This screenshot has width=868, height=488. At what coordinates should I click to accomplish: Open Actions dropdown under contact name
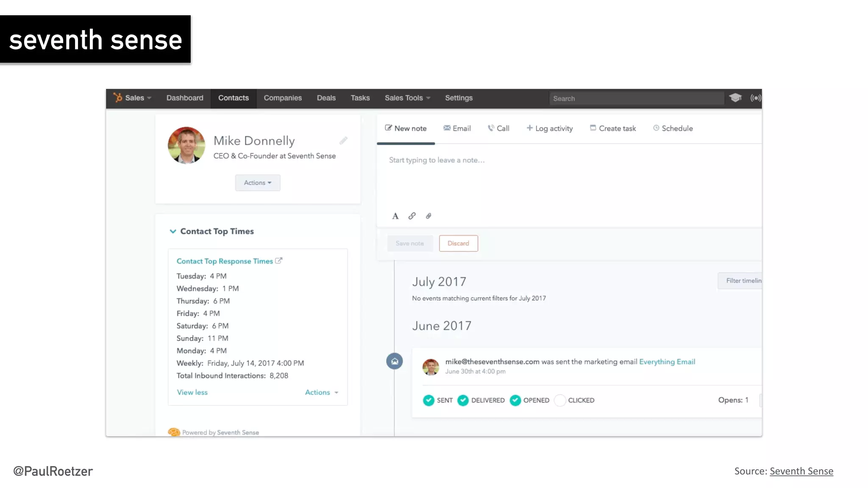point(258,183)
